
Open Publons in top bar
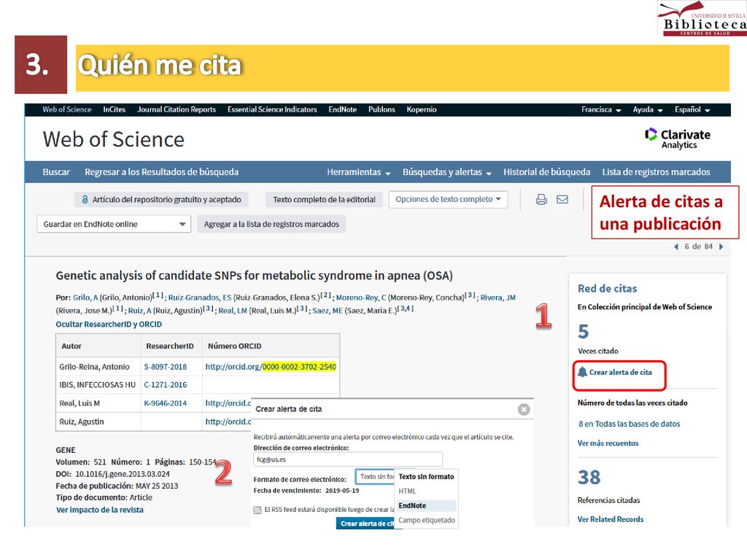[382, 109]
